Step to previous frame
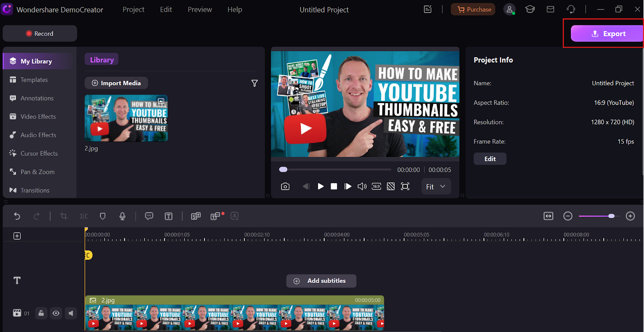644x332 pixels. pos(305,186)
